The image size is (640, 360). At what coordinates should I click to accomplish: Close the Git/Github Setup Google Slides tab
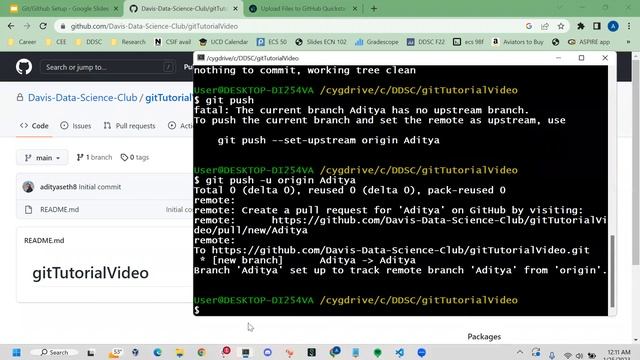coord(116,9)
